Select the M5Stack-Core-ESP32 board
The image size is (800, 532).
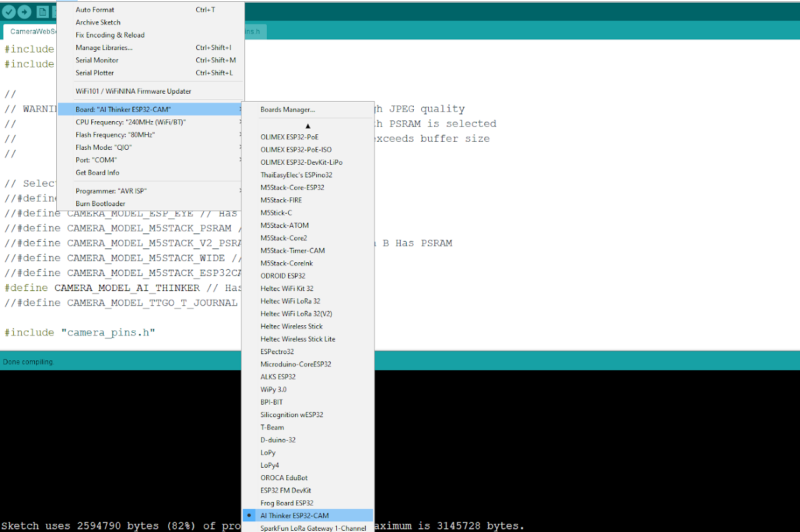[x=308, y=187]
